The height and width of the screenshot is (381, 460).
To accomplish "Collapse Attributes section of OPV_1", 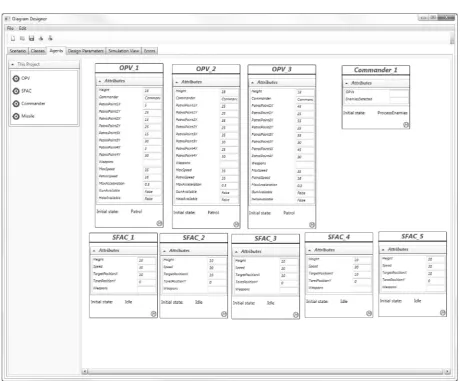I will tap(100, 81).
